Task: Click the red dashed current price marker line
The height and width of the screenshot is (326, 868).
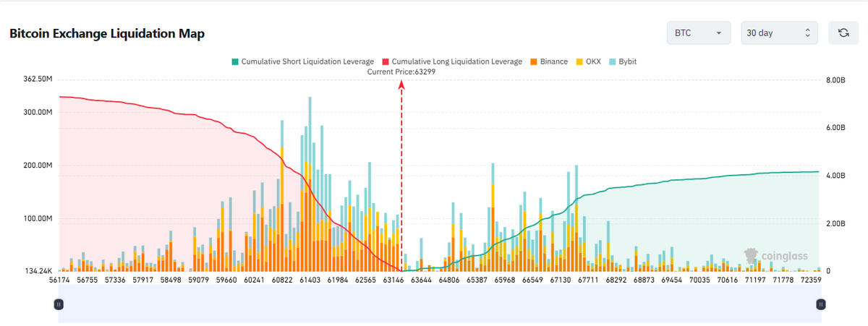Action: [x=401, y=176]
